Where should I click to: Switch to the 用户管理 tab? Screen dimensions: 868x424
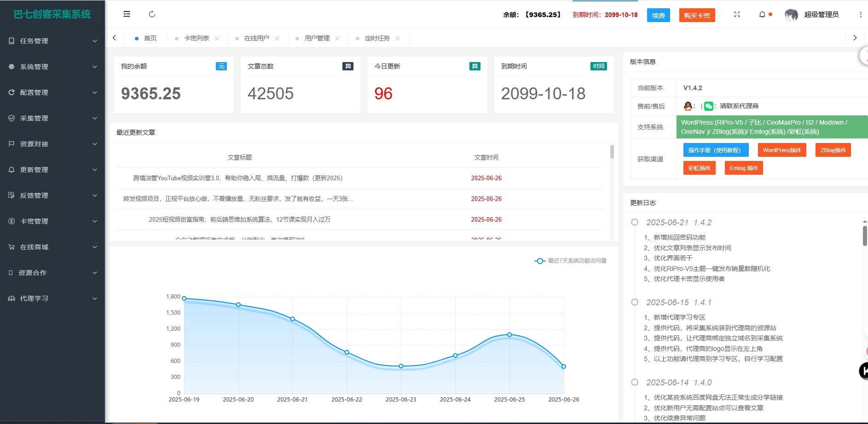317,38
